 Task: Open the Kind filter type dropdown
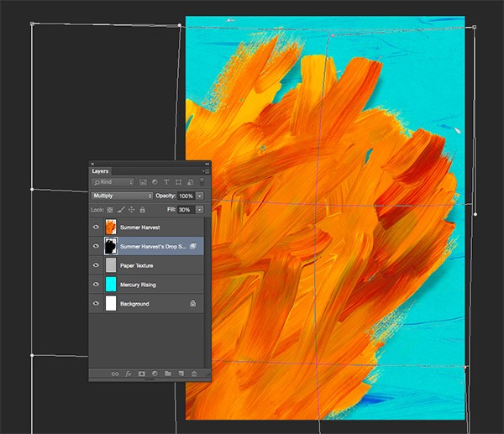[114, 182]
